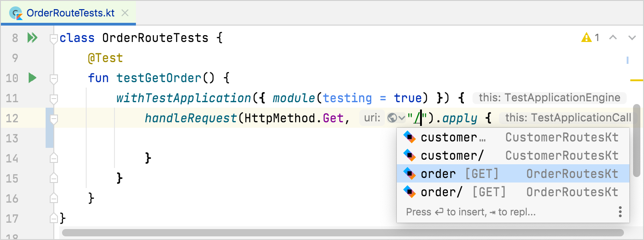Click the fold end marker on line 16
644x240 pixels.
[54, 198]
